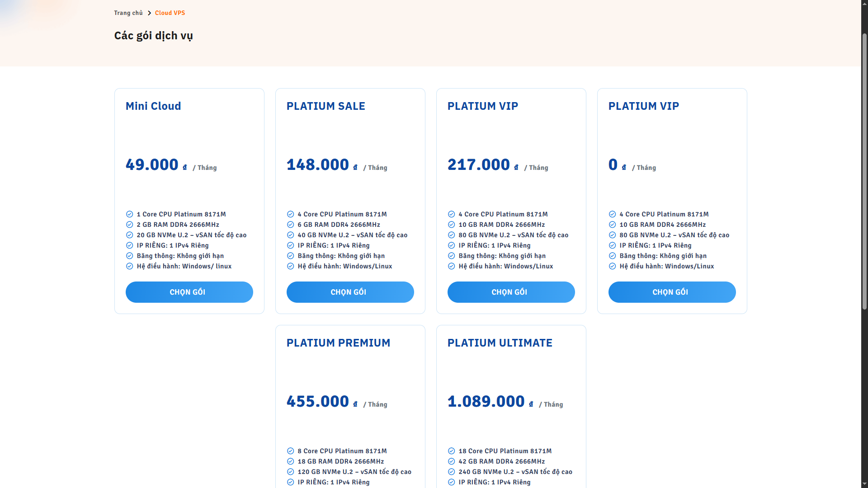Open the Trang chủ breadcrumb link

[128, 13]
